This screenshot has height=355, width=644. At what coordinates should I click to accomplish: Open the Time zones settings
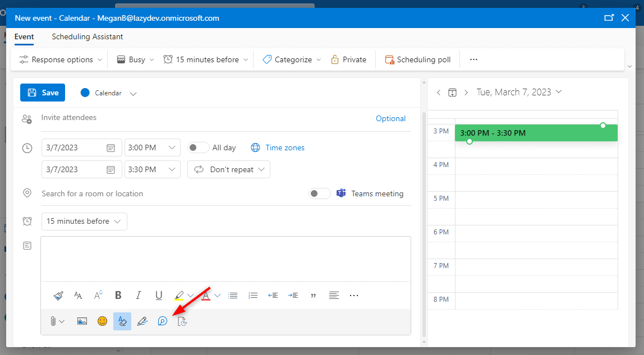pos(278,147)
